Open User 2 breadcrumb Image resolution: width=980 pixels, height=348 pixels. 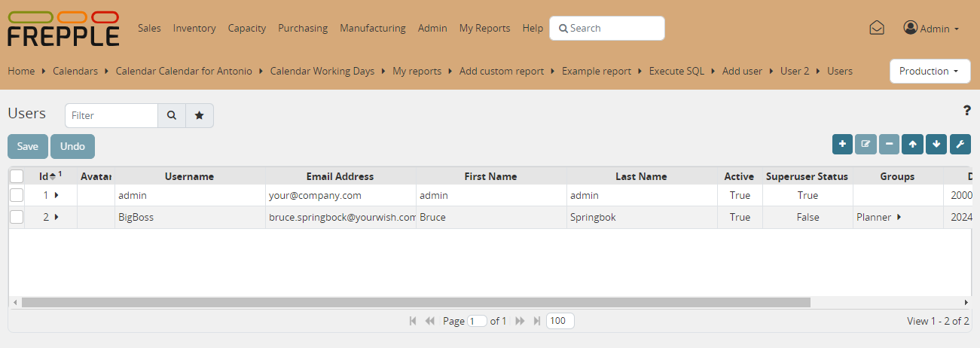tap(795, 71)
